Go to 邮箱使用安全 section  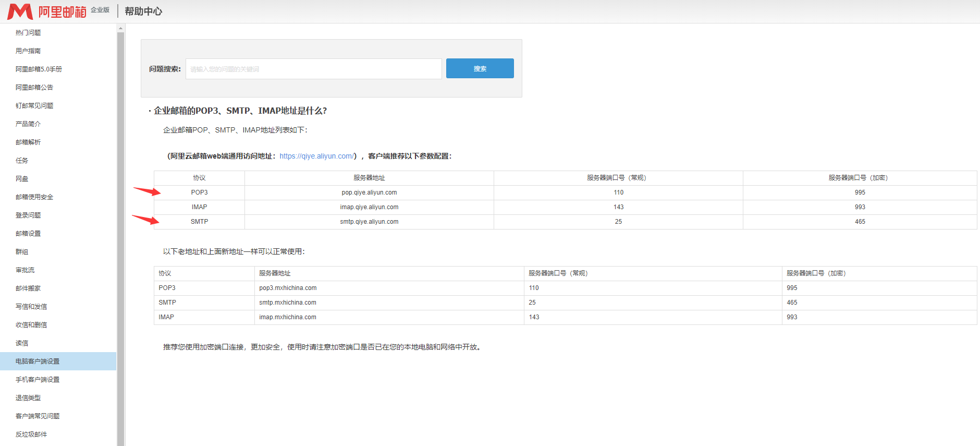(34, 197)
